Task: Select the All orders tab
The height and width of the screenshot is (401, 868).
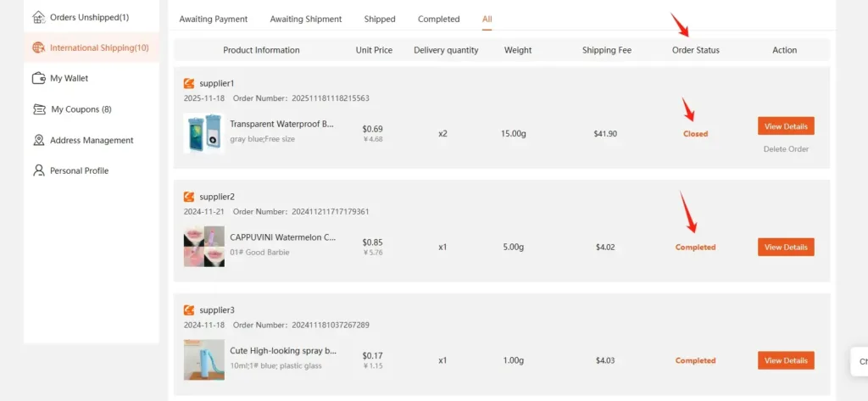Action: pyautogui.click(x=487, y=19)
